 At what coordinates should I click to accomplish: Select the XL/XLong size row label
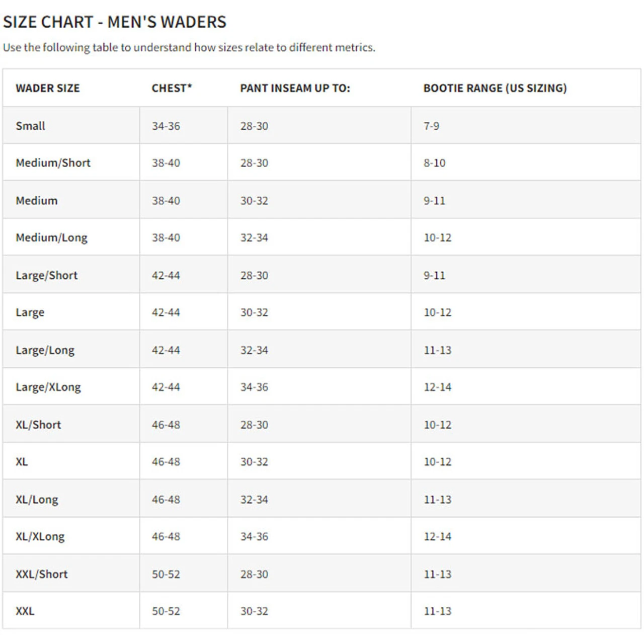click(40, 536)
